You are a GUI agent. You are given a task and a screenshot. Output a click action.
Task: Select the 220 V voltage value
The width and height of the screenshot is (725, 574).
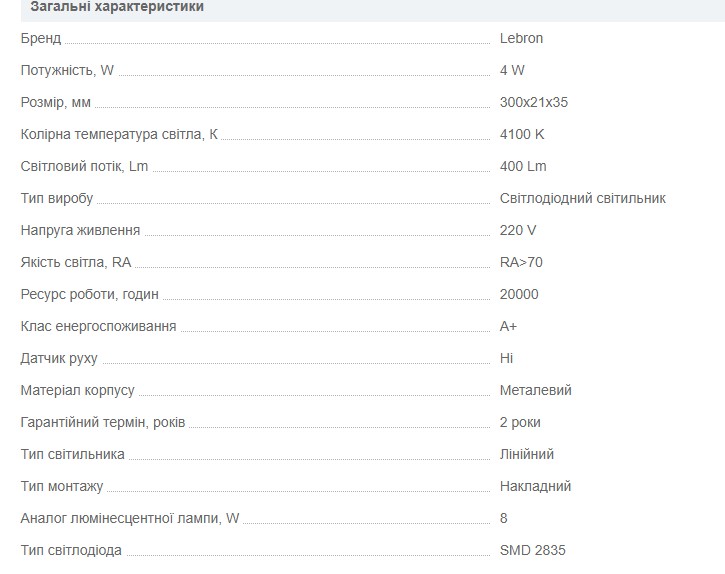(518, 230)
